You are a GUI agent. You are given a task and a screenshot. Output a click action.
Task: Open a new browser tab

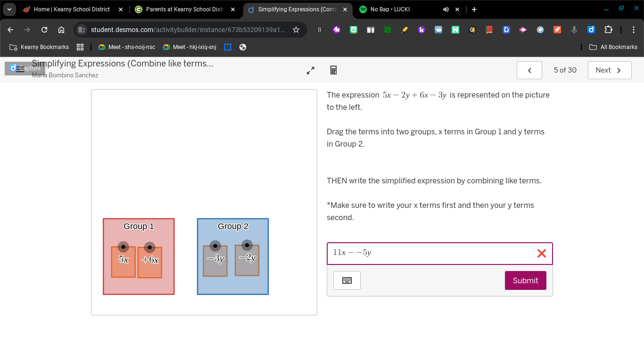tap(474, 9)
